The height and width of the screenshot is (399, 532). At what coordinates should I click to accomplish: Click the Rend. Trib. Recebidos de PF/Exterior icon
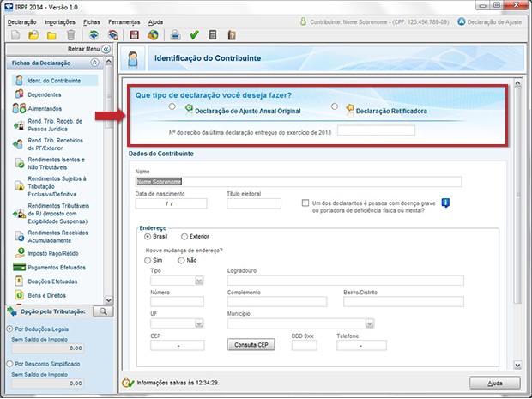click(18, 144)
